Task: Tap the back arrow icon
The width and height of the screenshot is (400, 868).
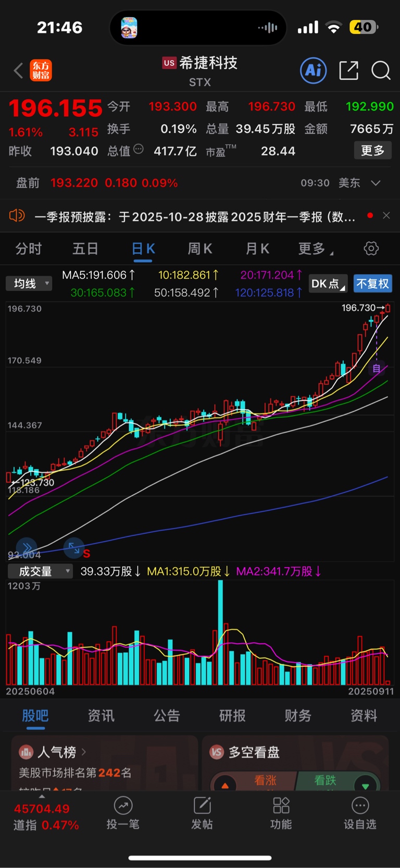Action: pos(18,70)
